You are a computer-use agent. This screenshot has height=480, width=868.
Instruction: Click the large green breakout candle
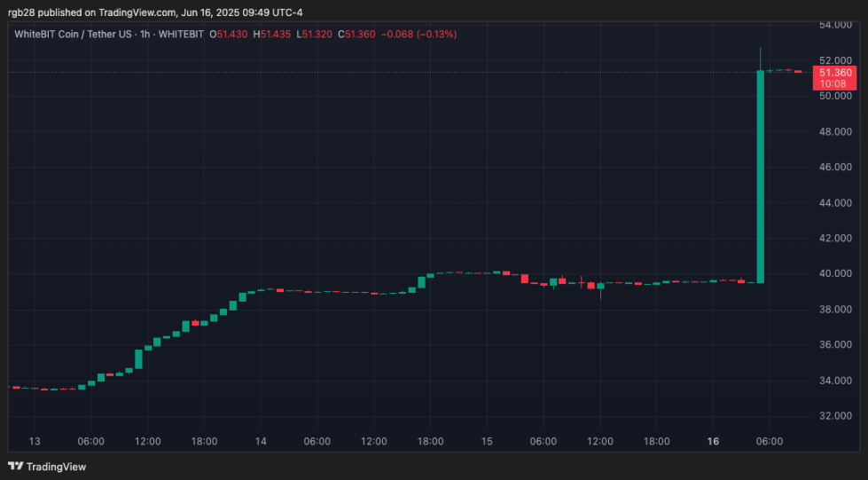(x=760, y=176)
